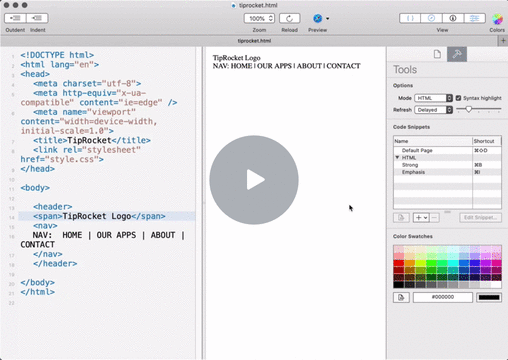Select the Tools hammer pane icon
The image size is (508, 360).
457,54
